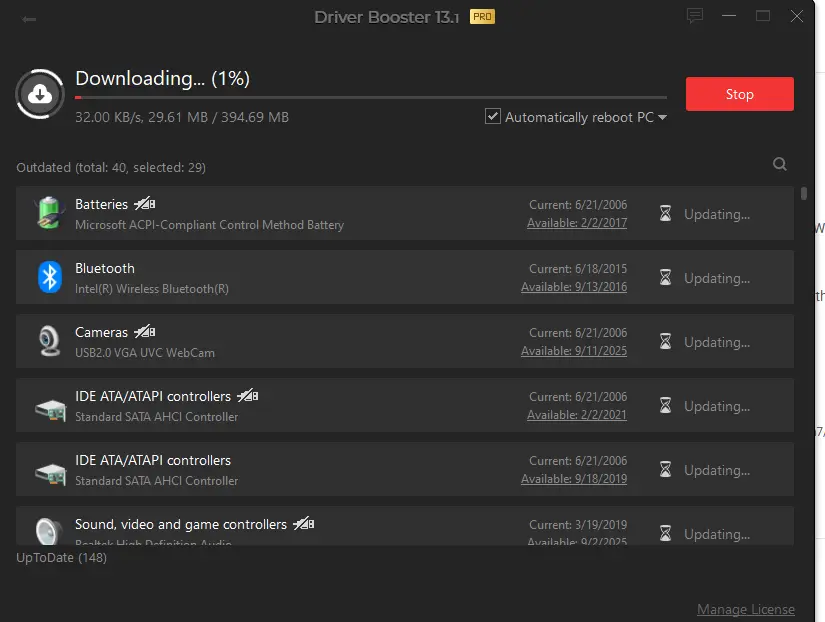Click the no-sign badge next to Batteries
Screen dimensions: 825x622
click(x=144, y=203)
